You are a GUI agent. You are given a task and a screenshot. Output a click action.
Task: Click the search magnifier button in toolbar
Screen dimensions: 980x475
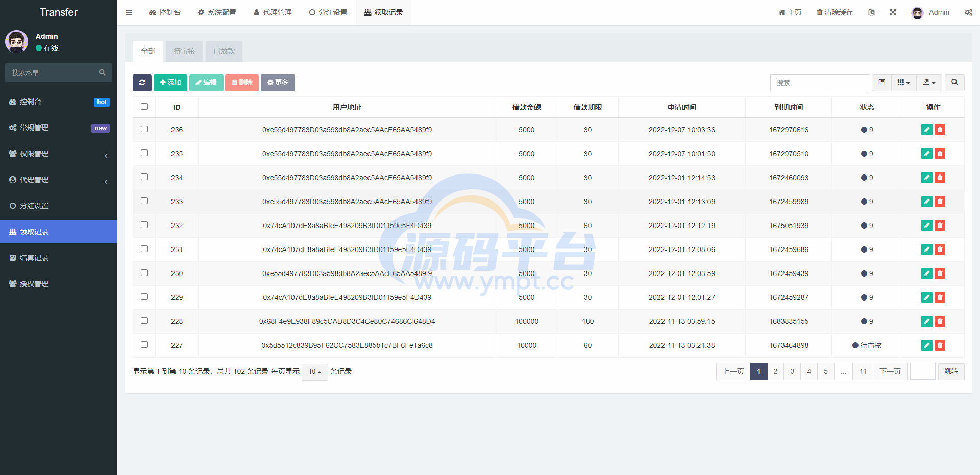point(954,83)
